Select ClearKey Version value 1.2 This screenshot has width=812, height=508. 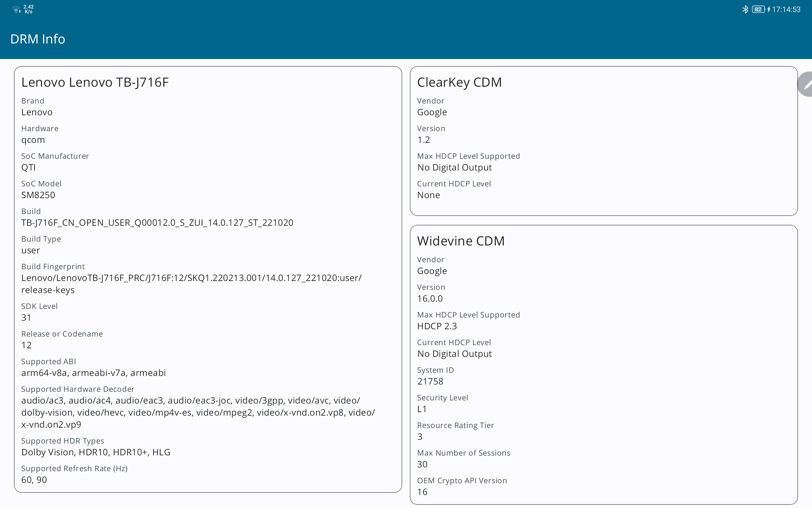[423, 140]
